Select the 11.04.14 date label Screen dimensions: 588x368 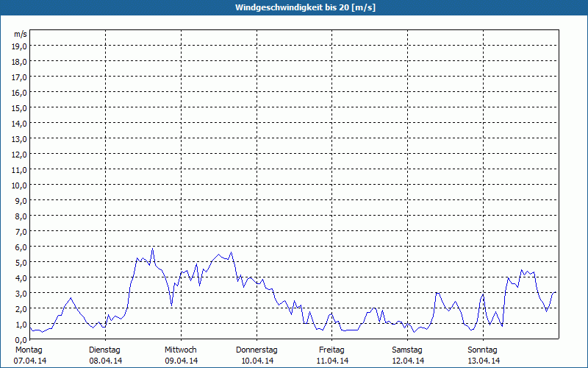[332, 361]
